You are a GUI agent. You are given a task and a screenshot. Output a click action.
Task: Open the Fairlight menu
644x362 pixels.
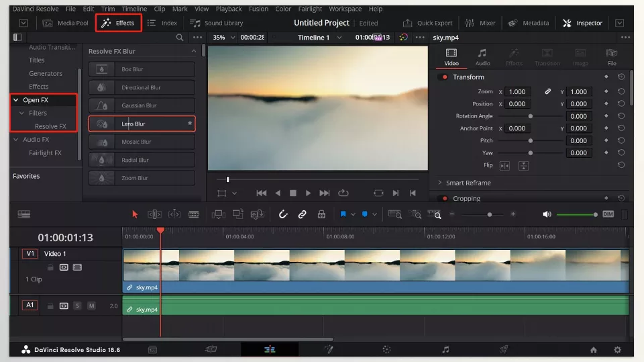310,9
